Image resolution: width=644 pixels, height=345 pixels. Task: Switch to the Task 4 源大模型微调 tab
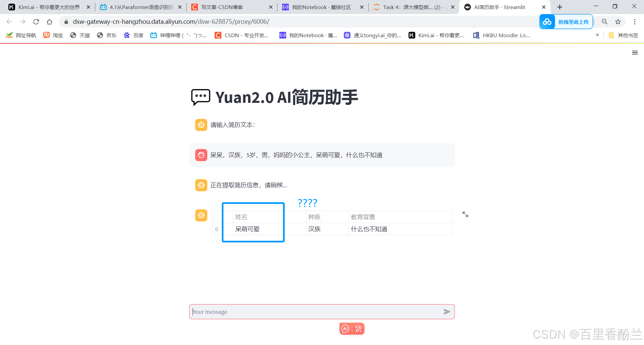[x=413, y=7]
